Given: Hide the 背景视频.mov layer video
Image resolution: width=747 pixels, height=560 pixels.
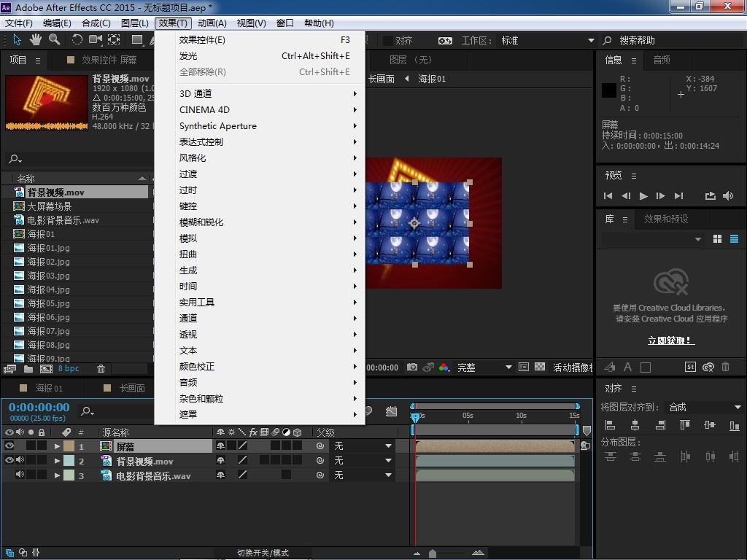Looking at the screenshot, I should coord(9,460).
